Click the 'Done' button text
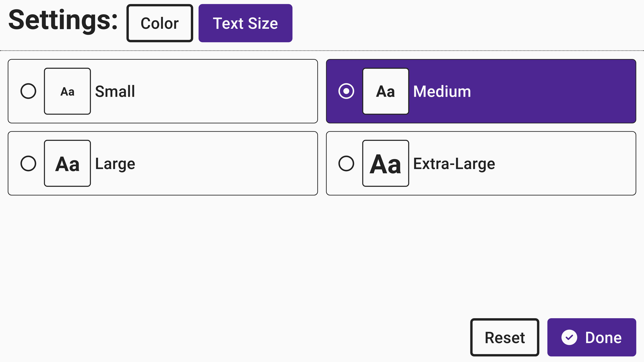 pyautogui.click(x=603, y=338)
